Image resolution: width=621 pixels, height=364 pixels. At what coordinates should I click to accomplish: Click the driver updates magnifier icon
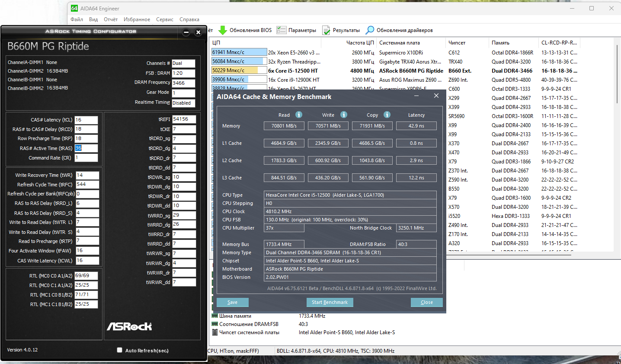click(370, 30)
